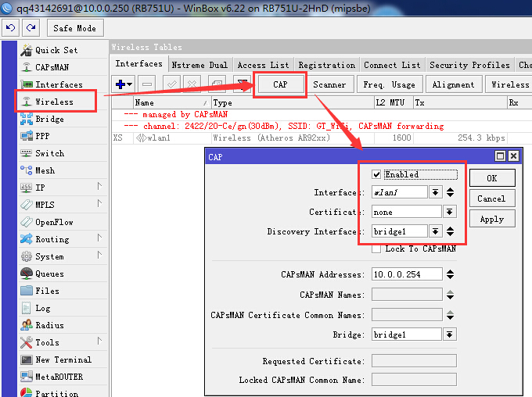Toggle Safe Mode button
This screenshot has width=532, height=397.
click(75, 28)
